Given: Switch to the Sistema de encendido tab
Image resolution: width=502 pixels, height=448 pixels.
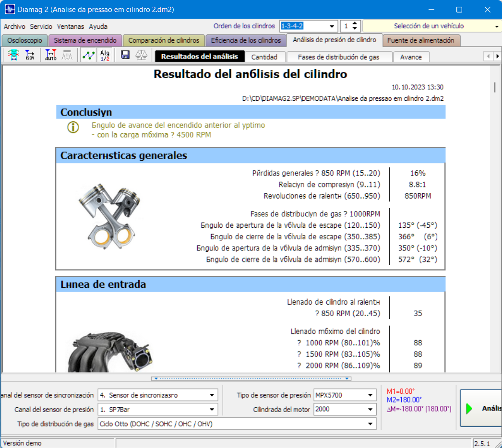Looking at the screenshot, I should pyautogui.click(x=85, y=40).
